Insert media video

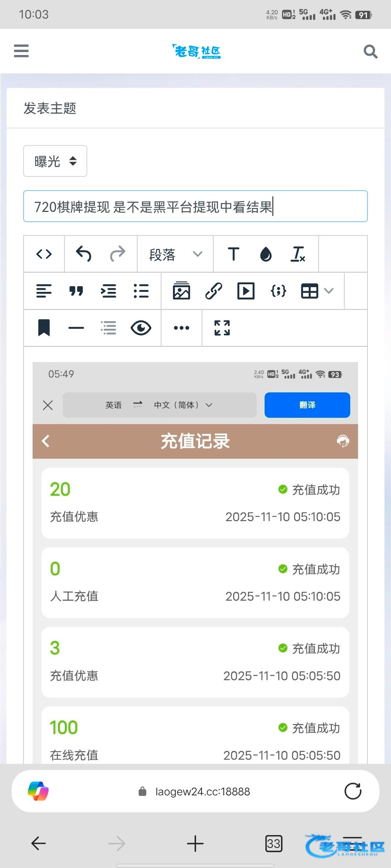click(x=246, y=291)
